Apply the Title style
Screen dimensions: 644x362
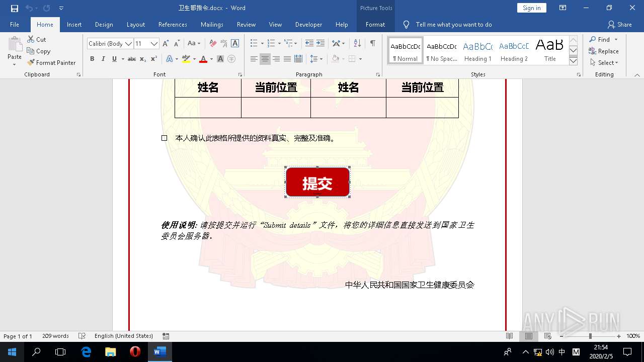click(x=550, y=51)
